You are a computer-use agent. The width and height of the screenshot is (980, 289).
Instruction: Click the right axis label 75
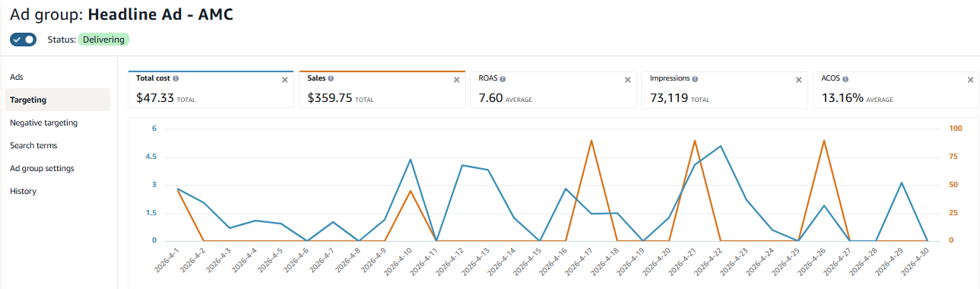[953, 157]
